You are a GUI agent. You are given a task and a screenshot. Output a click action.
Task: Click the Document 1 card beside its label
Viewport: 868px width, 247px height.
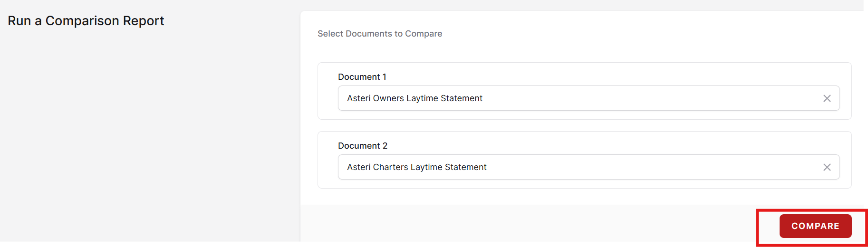click(x=570, y=76)
